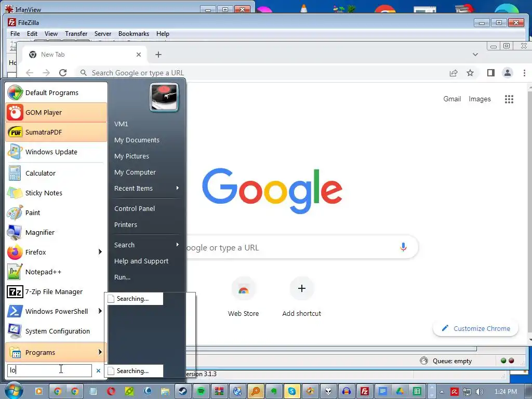Bookmark this tab with star icon
The width and height of the screenshot is (532, 399).
pyautogui.click(x=470, y=73)
